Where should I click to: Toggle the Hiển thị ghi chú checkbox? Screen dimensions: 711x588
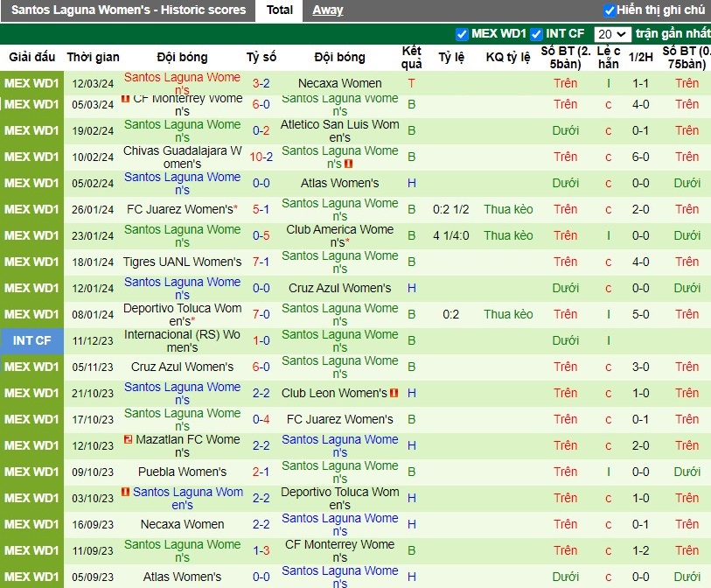point(609,10)
